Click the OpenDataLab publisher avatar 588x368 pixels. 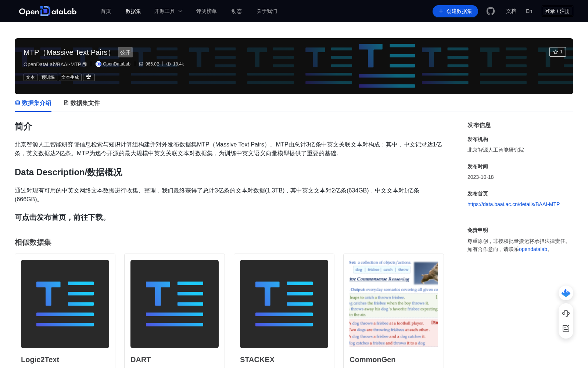[x=98, y=64]
